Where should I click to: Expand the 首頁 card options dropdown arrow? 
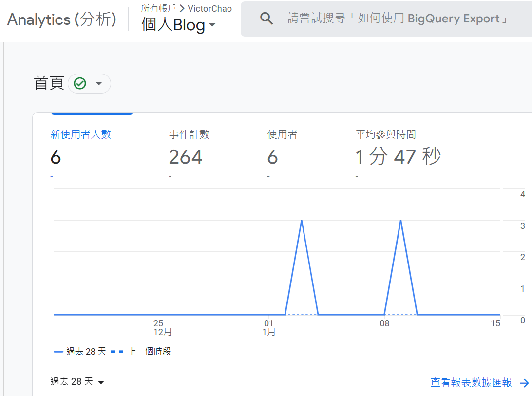pos(99,83)
